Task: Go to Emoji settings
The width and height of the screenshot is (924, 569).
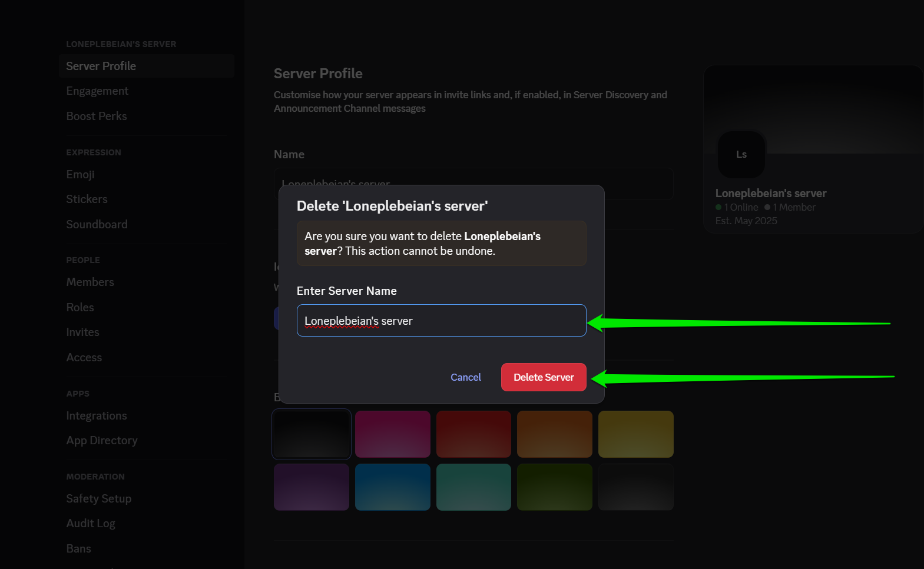Action: tap(81, 175)
